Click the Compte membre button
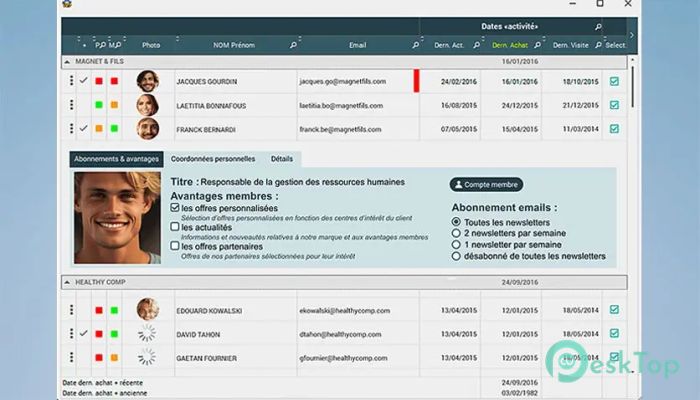The image size is (700, 400). [486, 184]
